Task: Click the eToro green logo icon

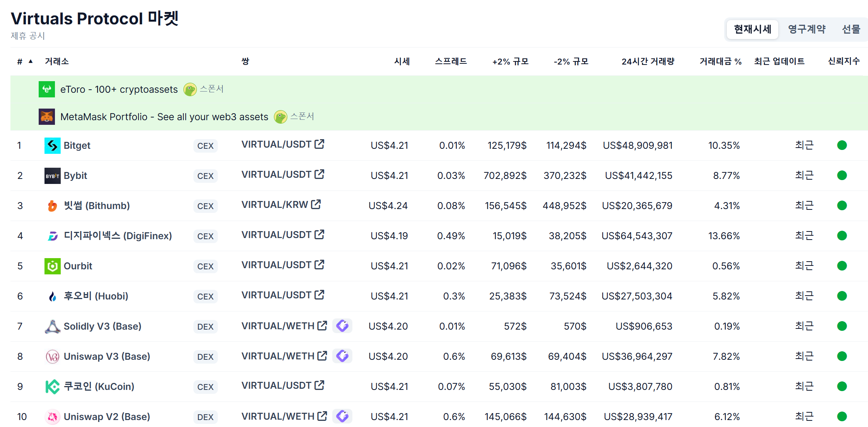Action: [x=47, y=89]
